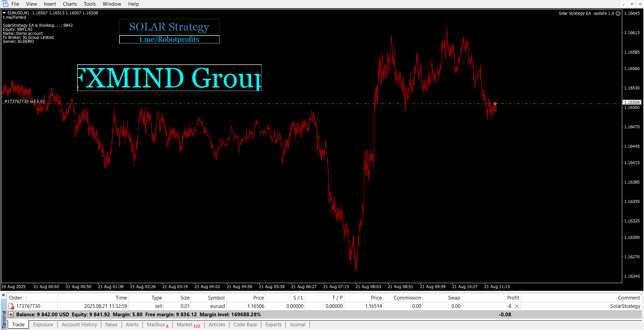This screenshot has width=644, height=330.
Task: Click the current price 1.16508 label on scale
Action: click(632, 102)
